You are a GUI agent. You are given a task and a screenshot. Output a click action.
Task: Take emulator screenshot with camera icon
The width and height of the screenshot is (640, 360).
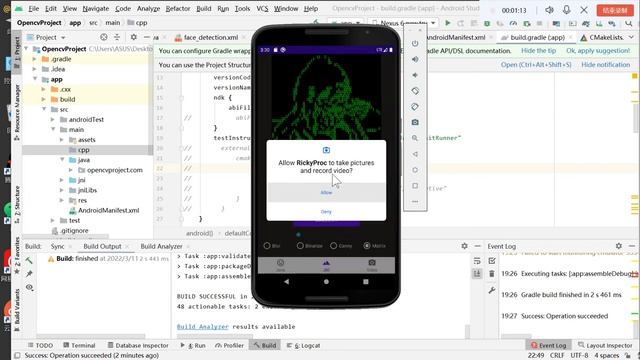point(415,122)
